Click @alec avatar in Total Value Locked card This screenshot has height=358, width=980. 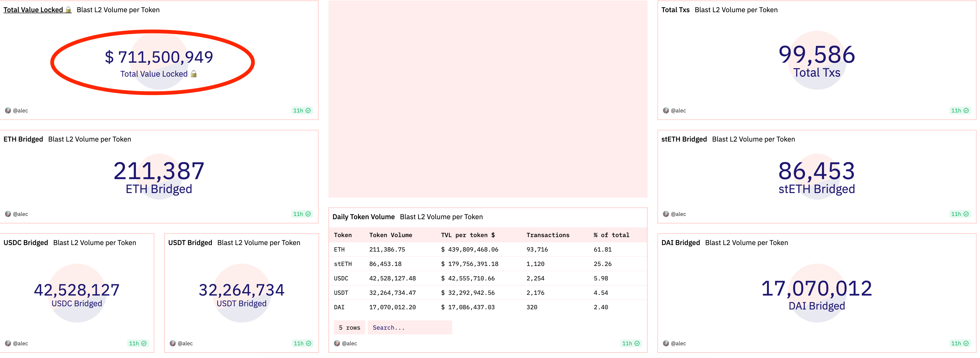(8, 111)
